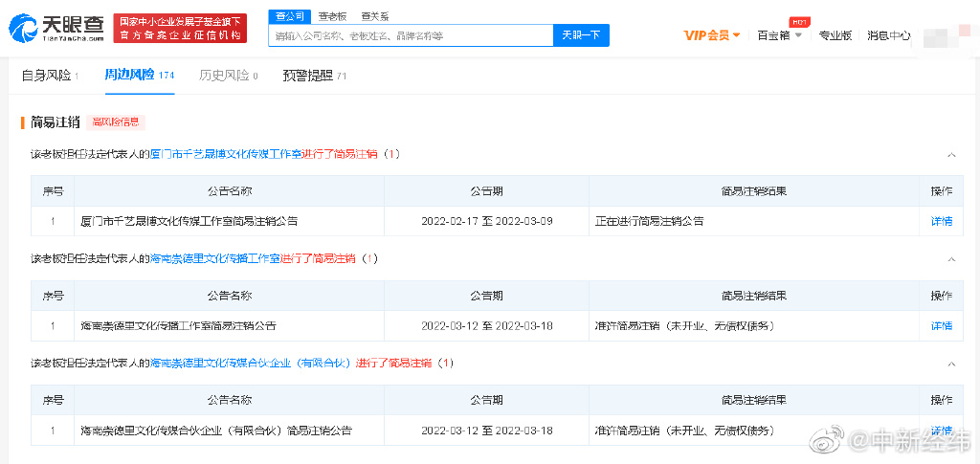
Task: Open 详情 for 厦门市千艺晟博 announcement
Action: (941, 221)
